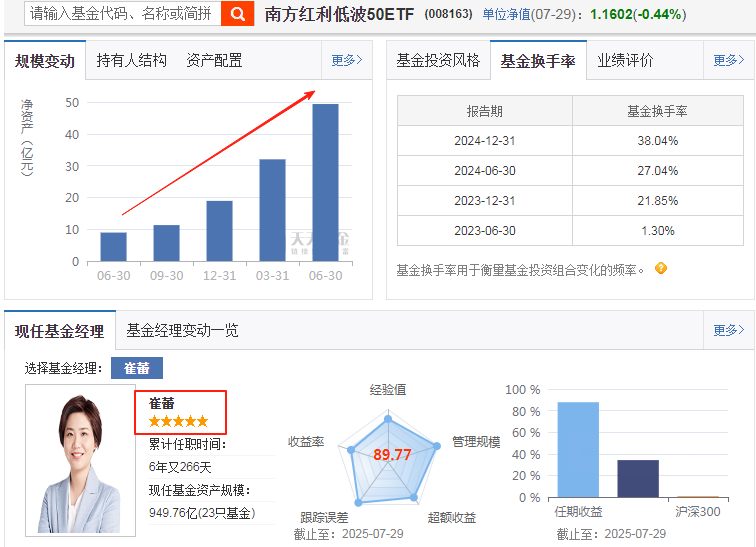Click the 报告期 column header
This screenshot has height=547, width=756.
[485, 111]
